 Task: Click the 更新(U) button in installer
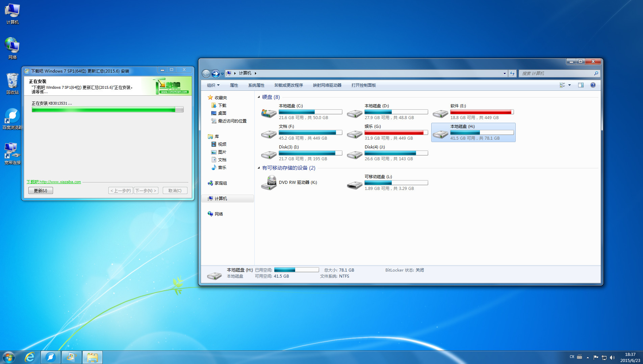pyautogui.click(x=41, y=191)
